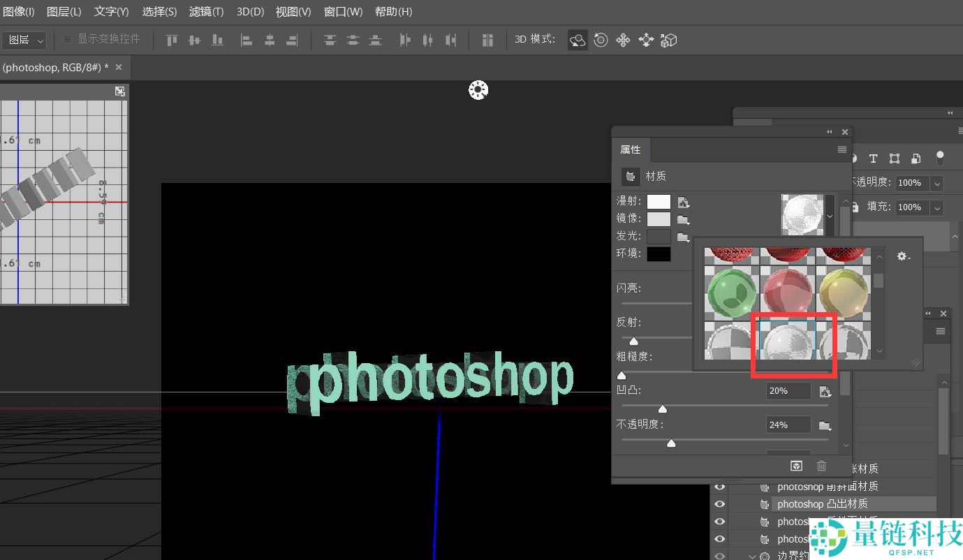Screen dimensions: 963x560
Task: Click the render 3D cube icon in Properties
Action: coord(795,466)
